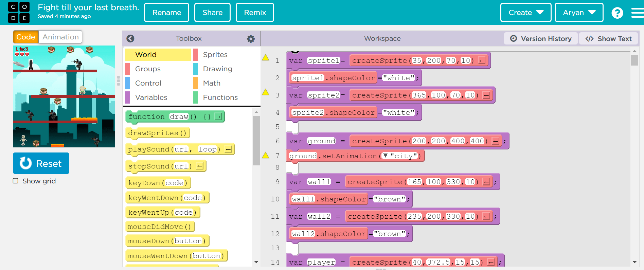This screenshot has height=270, width=644.
Task: Click the parameter arrow on wall1 createSprite block
Action: (487, 182)
